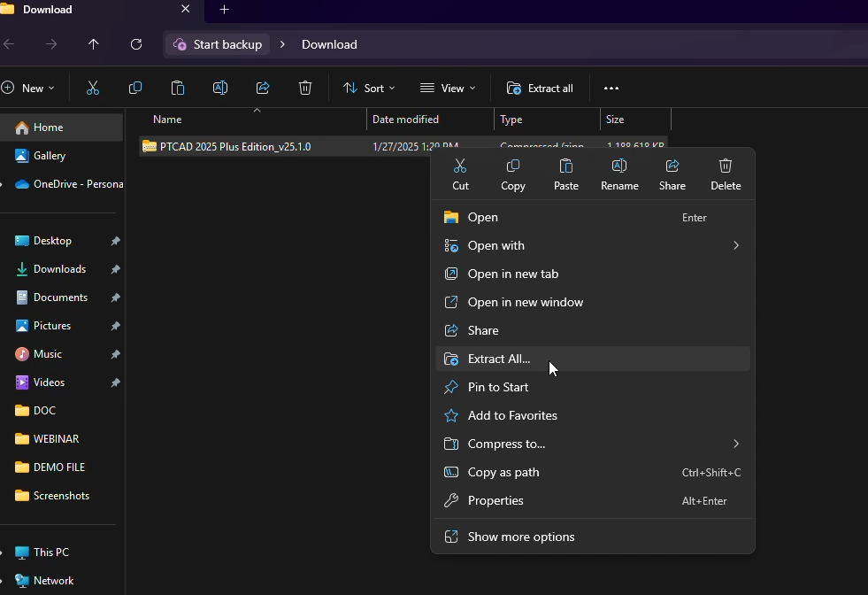
Task: Open the Screenshots folder in sidebar
Action: [61, 495]
